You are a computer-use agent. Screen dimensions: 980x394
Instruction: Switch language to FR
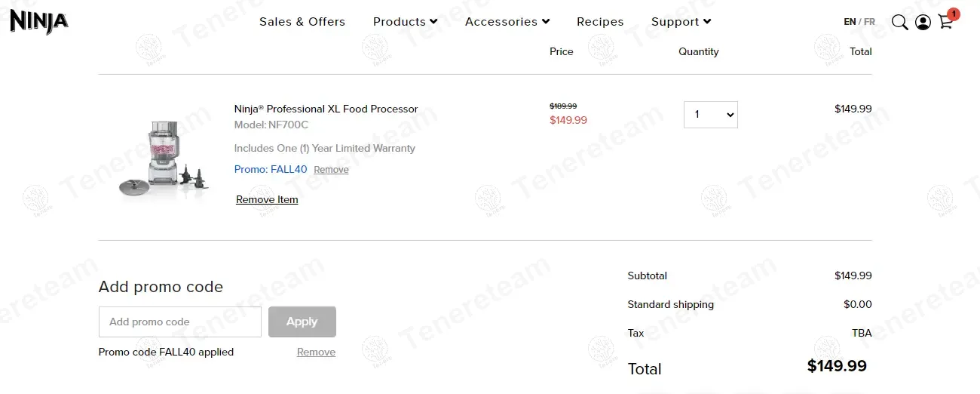(869, 22)
